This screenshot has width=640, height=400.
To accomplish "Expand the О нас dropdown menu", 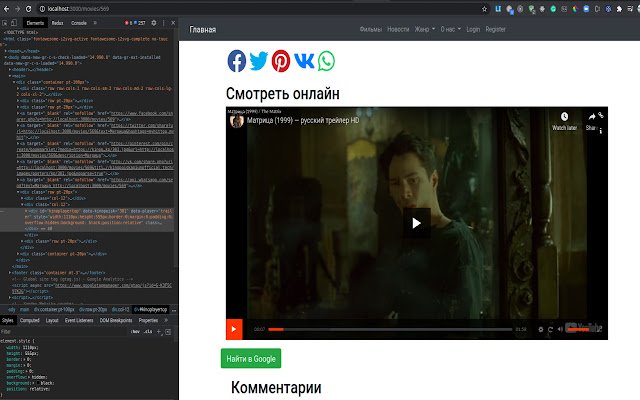I will pos(450,29).
